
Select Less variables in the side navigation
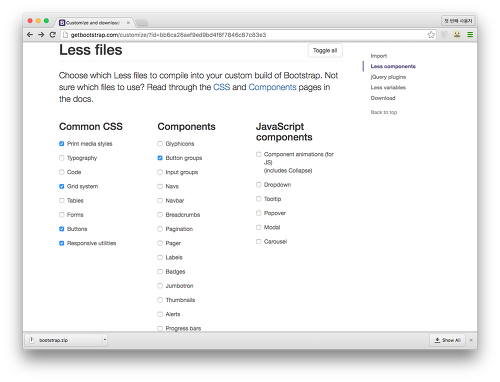click(x=388, y=88)
